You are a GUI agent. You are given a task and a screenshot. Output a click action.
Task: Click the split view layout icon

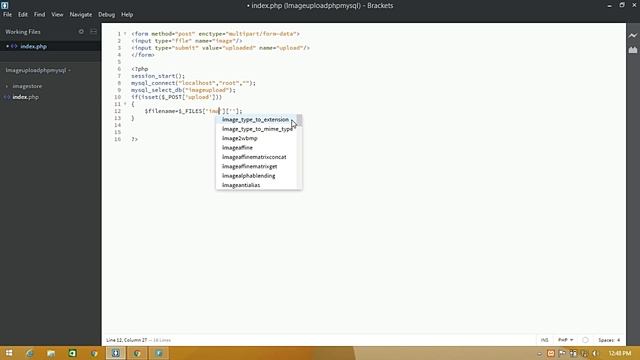click(93, 31)
